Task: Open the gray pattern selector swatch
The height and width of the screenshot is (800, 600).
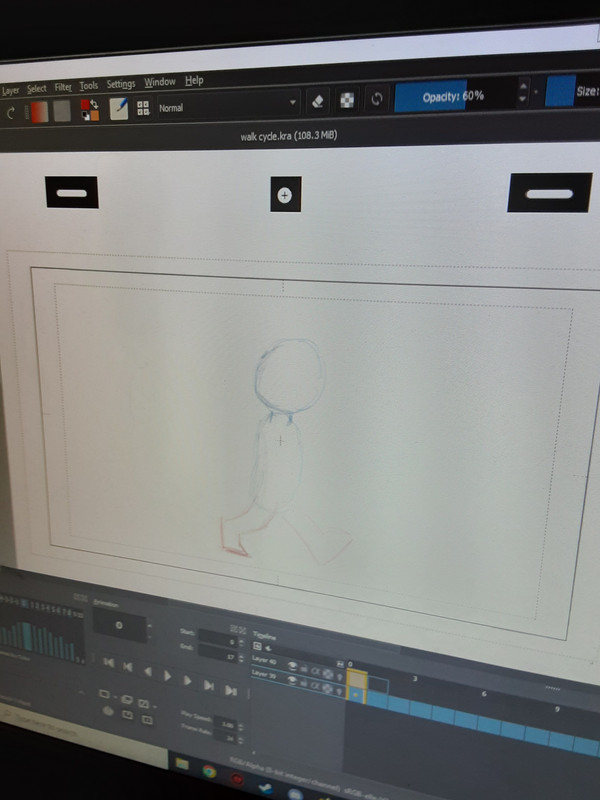Action: pyautogui.click(x=62, y=111)
